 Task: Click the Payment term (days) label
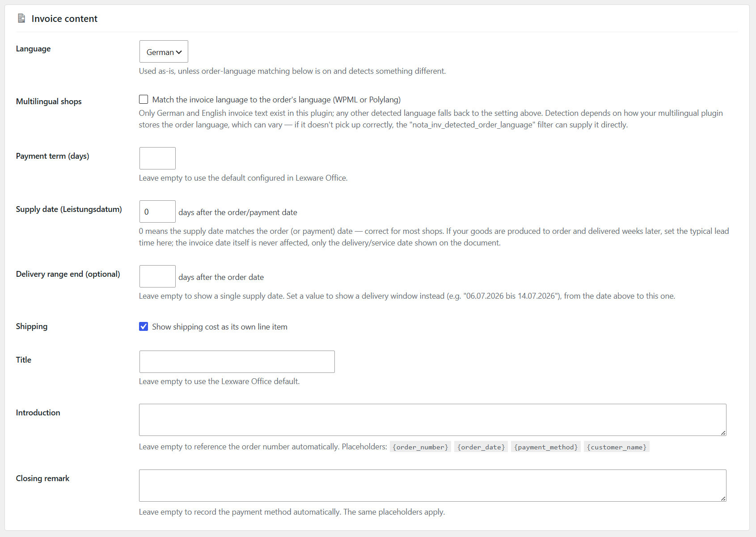53,156
